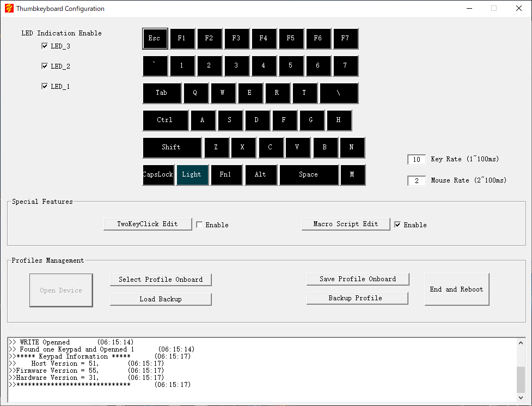Open the TwoKeyClick Edit dialog
Viewport: 532px width, 406px height.
[x=148, y=224]
